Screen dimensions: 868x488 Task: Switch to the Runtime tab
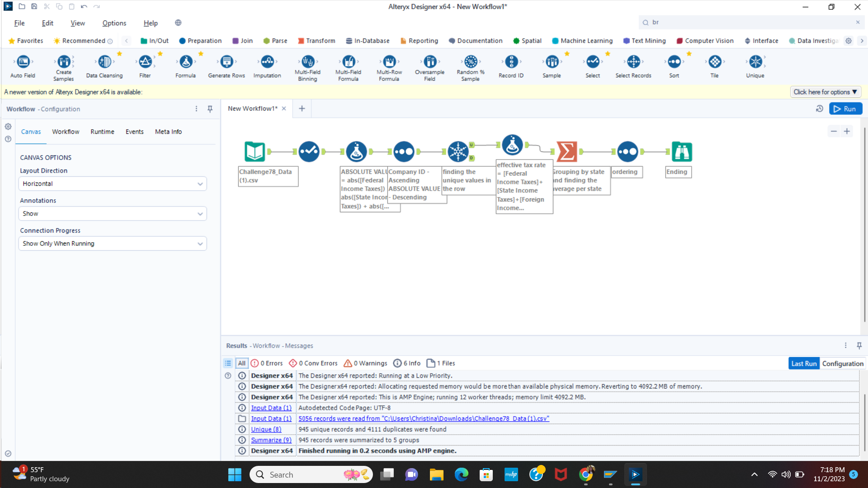click(102, 132)
